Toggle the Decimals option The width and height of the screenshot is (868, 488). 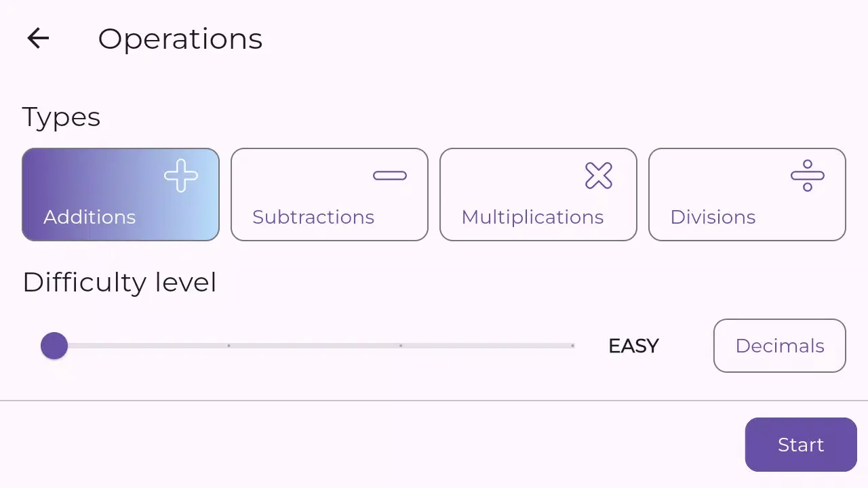point(779,346)
